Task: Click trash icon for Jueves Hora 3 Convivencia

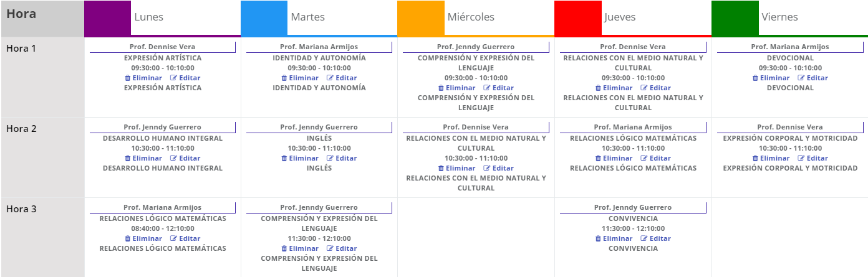Action: (598, 238)
